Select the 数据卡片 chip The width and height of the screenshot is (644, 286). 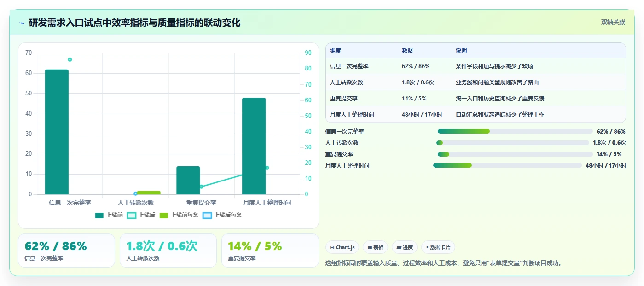coord(438,247)
